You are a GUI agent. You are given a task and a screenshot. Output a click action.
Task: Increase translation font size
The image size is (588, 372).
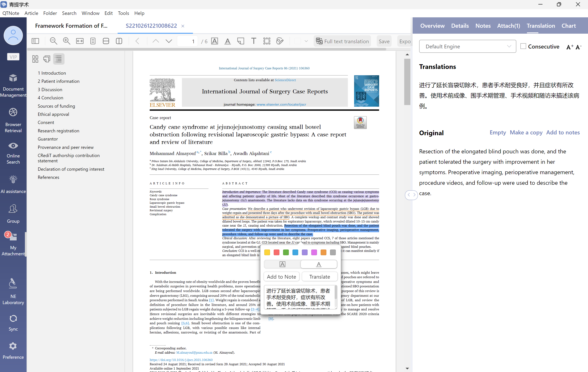click(x=570, y=47)
